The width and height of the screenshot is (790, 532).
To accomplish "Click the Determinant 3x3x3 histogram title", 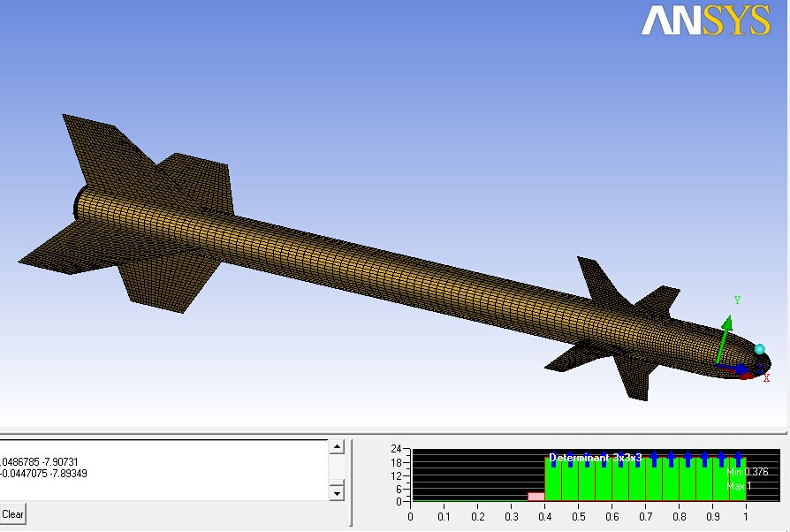I will (x=596, y=458).
